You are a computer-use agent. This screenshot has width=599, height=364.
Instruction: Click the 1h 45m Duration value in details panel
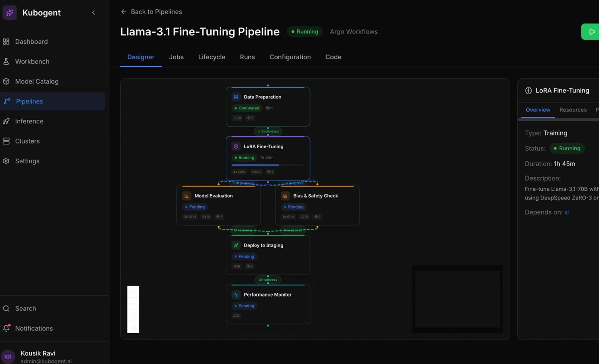coord(564,164)
